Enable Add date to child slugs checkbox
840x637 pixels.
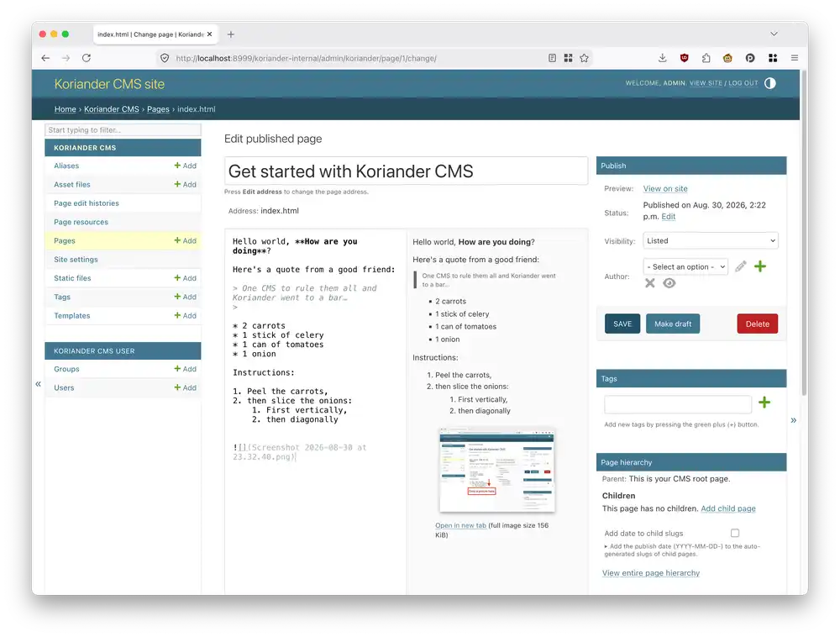click(735, 533)
